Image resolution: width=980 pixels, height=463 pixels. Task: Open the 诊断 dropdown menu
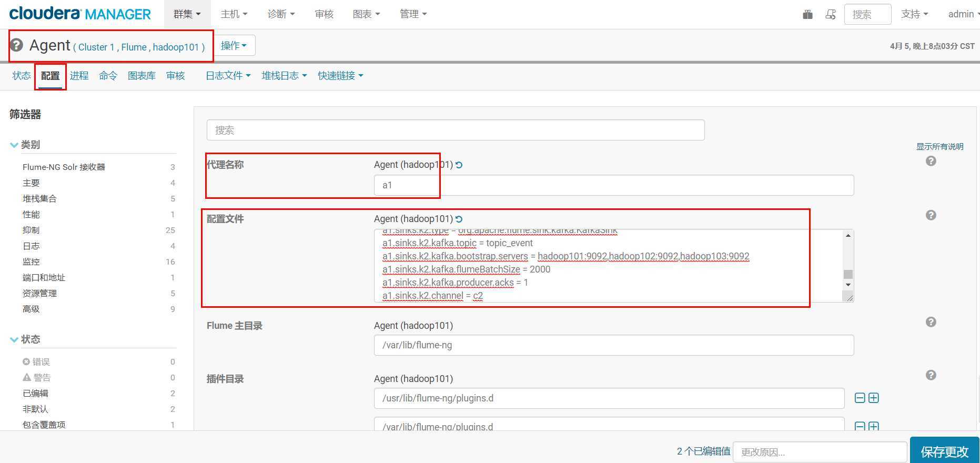[x=281, y=14]
